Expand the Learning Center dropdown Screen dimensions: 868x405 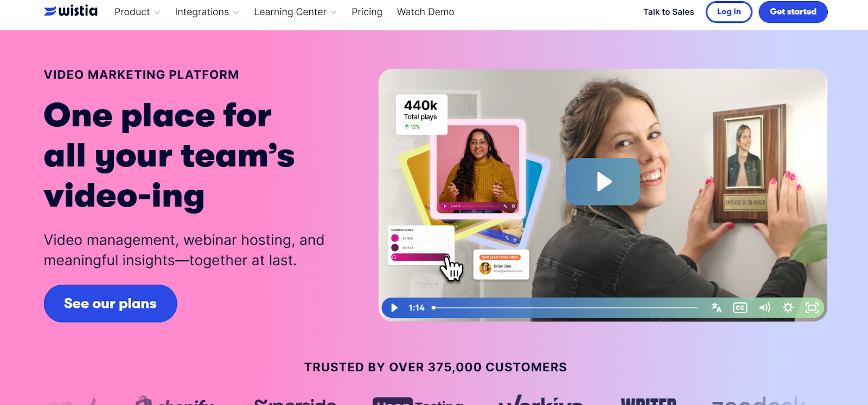(x=295, y=12)
